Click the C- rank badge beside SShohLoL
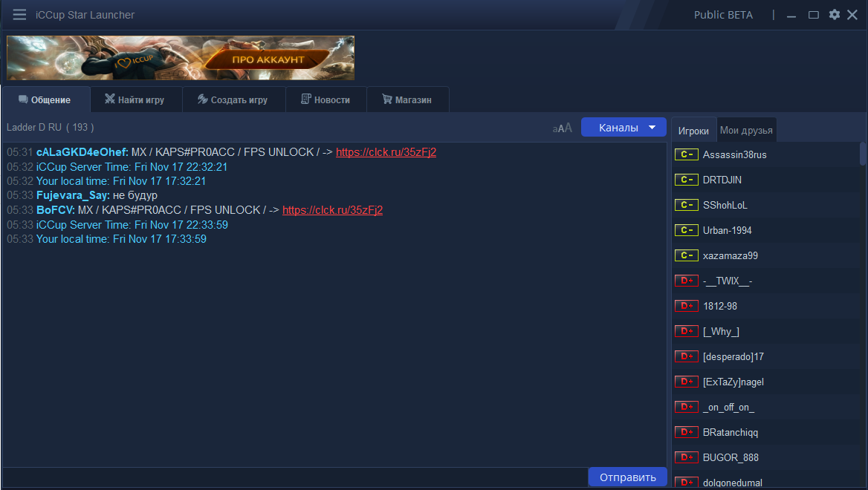868x490 pixels. 687,205
